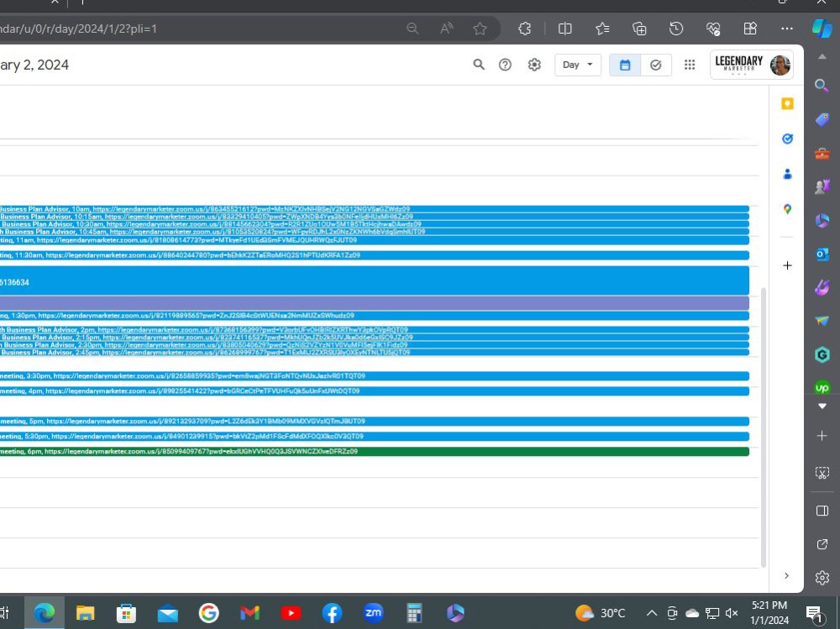Open notification center in taskbar
840x629 pixels.
click(x=814, y=613)
